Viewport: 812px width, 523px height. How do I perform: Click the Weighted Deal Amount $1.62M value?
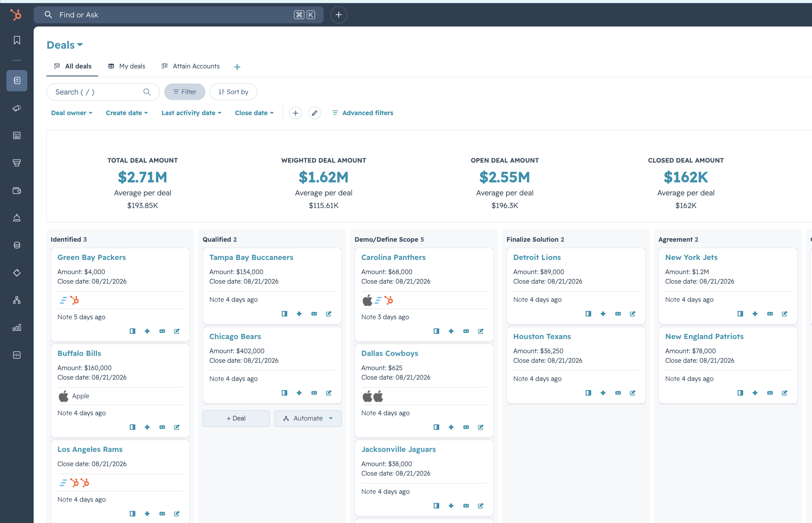click(324, 177)
